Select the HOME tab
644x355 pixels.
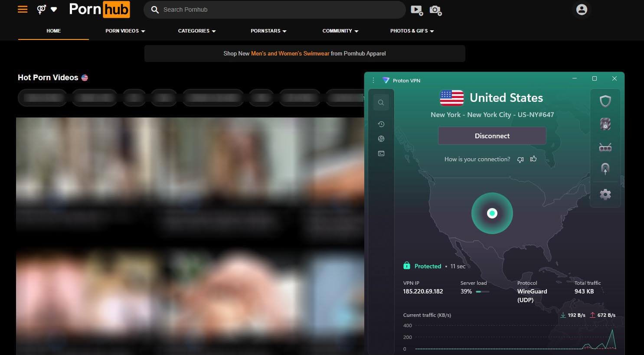54,31
